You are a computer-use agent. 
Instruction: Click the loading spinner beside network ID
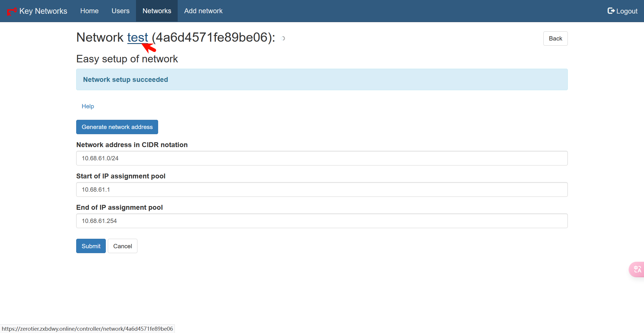(x=283, y=38)
